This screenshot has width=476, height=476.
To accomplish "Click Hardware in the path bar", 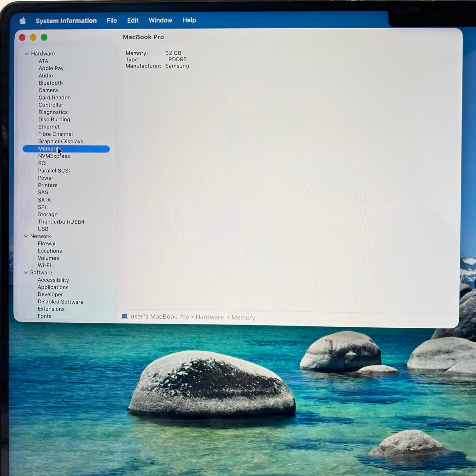I will pyautogui.click(x=210, y=317).
